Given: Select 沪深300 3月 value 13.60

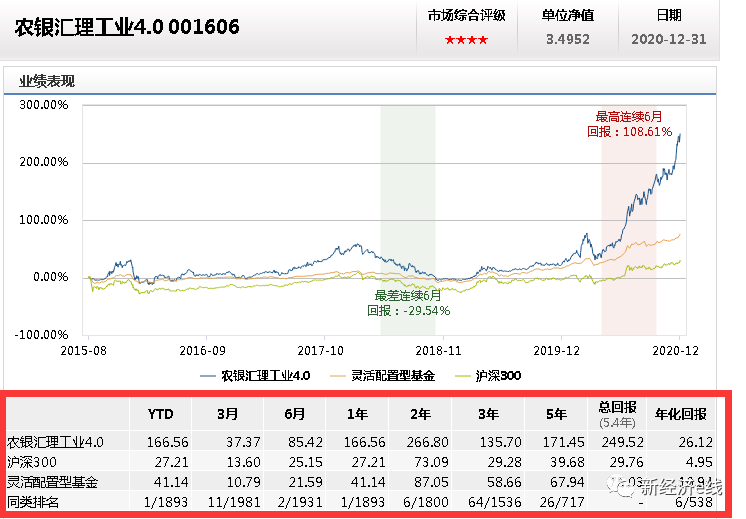Looking at the screenshot, I should pyautogui.click(x=243, y=462).
